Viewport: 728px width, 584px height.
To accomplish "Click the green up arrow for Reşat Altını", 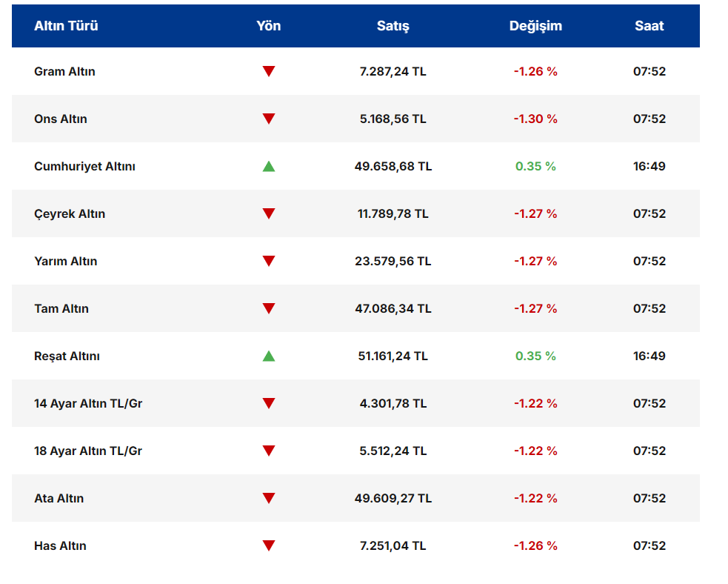I will [x=269, y=356].
